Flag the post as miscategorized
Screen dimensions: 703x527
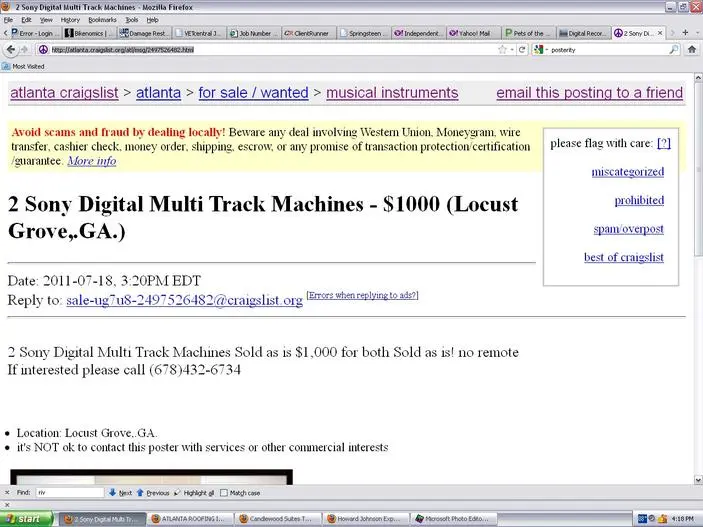tap(628, 172)
